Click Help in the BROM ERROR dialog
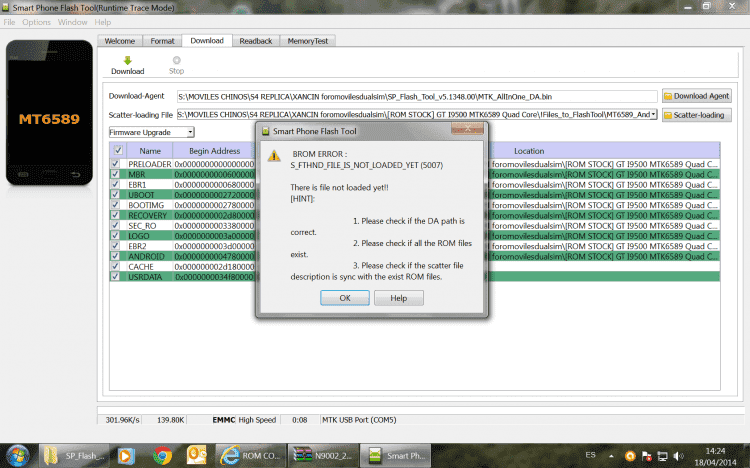The height and width of the screenshot is (468, 750). pos(398,298)
